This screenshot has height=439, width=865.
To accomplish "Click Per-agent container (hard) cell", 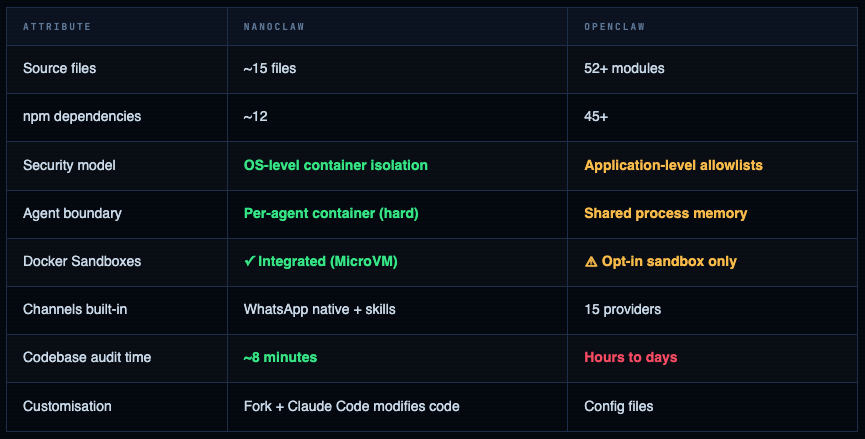I will 331,213.
